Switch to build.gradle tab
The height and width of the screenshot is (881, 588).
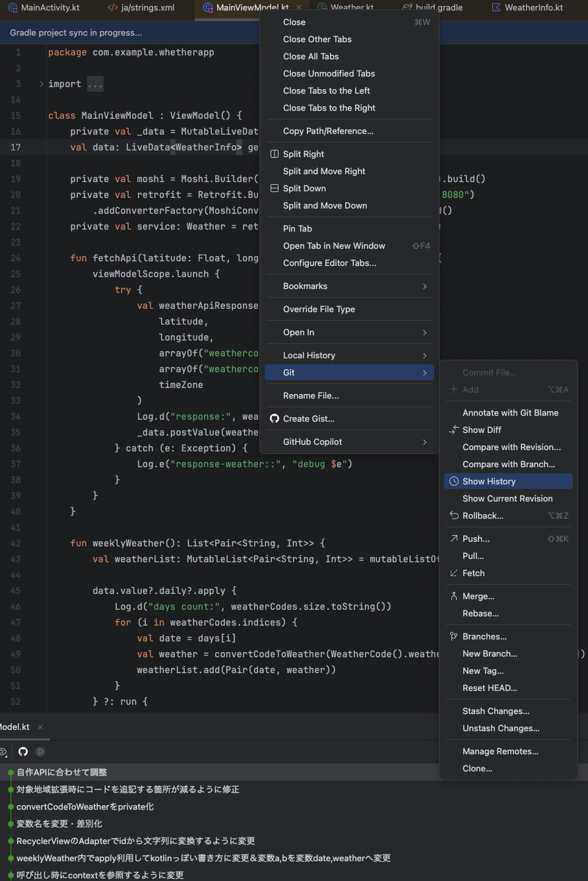[439, 8]
